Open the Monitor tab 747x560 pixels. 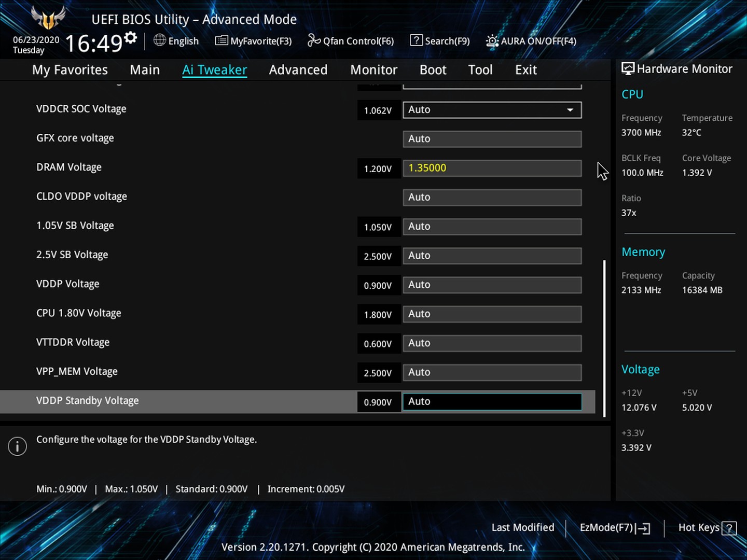[x=374, y=70]
